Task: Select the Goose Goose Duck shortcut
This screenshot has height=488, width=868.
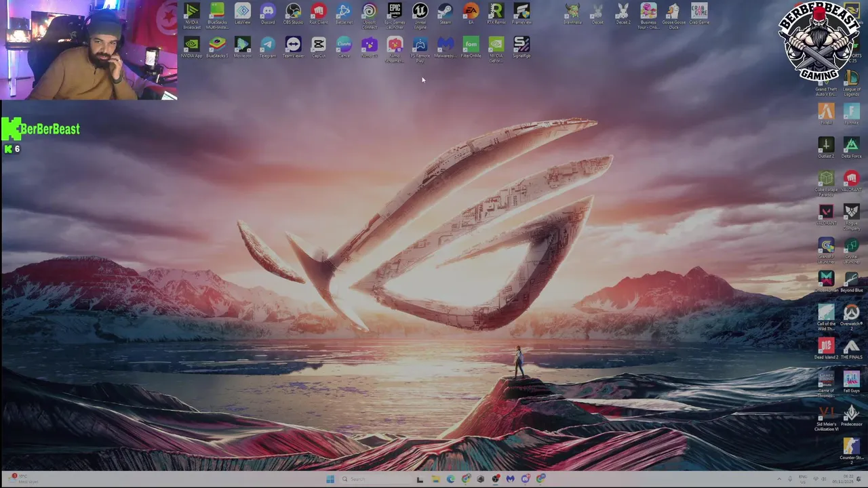Action: coord(673,16)
